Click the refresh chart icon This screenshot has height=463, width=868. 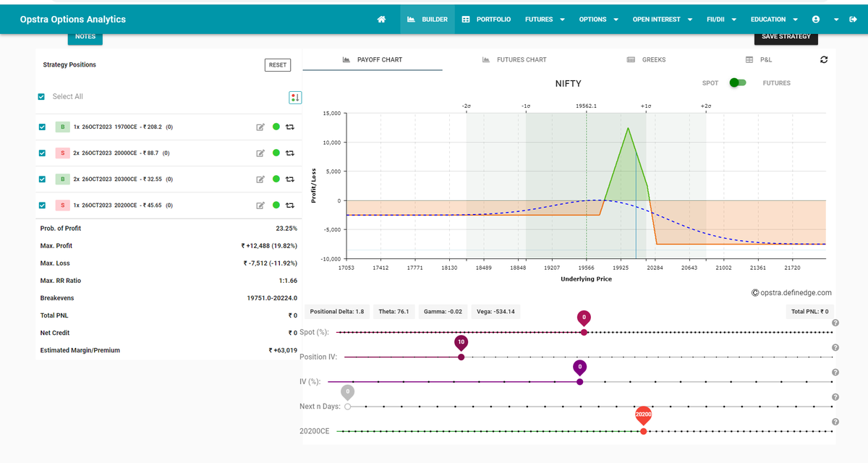pos(824,59)
